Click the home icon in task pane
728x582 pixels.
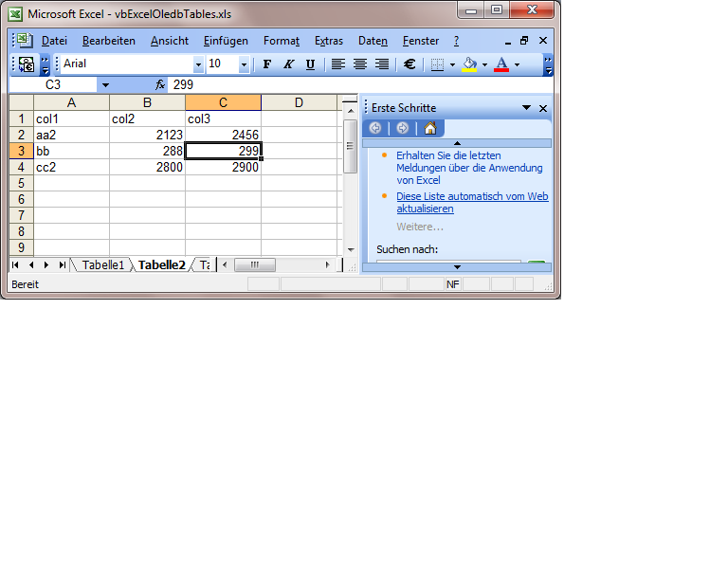coord(430,128)
